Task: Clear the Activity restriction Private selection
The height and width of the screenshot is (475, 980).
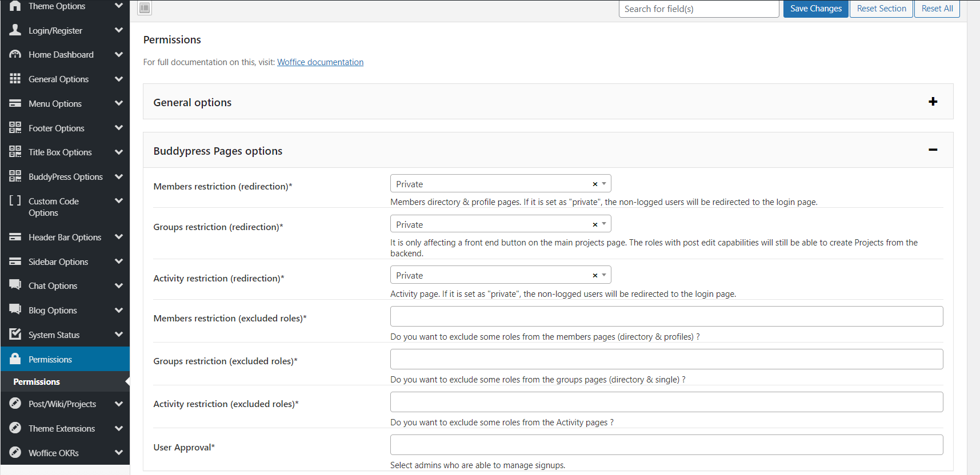Action: (x=595, y=276)
